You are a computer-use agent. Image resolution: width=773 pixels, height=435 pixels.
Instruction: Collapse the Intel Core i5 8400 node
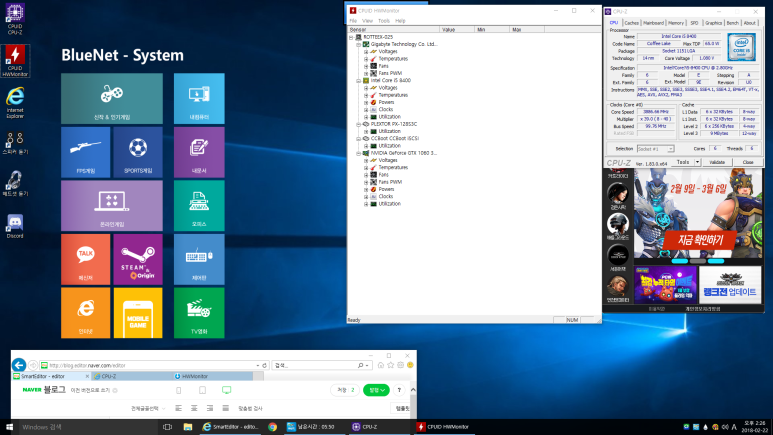point(358,80)
